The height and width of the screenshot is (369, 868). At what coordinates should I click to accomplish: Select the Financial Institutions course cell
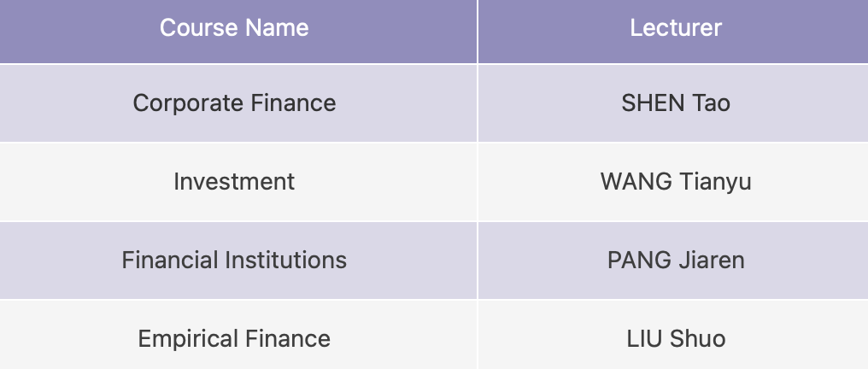234,260
